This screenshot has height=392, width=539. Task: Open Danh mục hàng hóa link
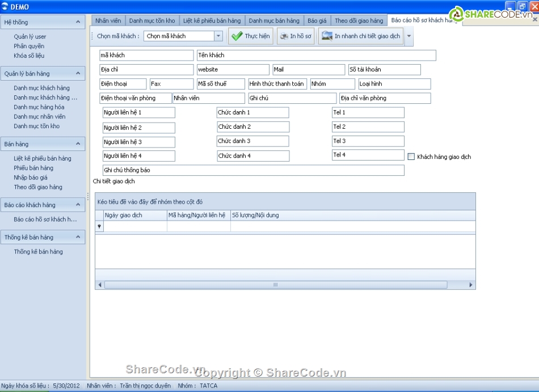coord(39,107)
